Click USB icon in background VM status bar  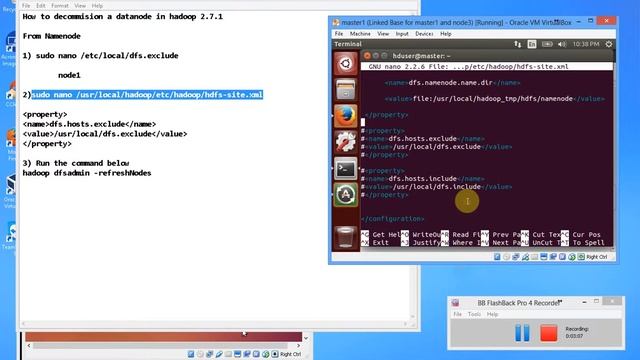(x=219, y=354)
